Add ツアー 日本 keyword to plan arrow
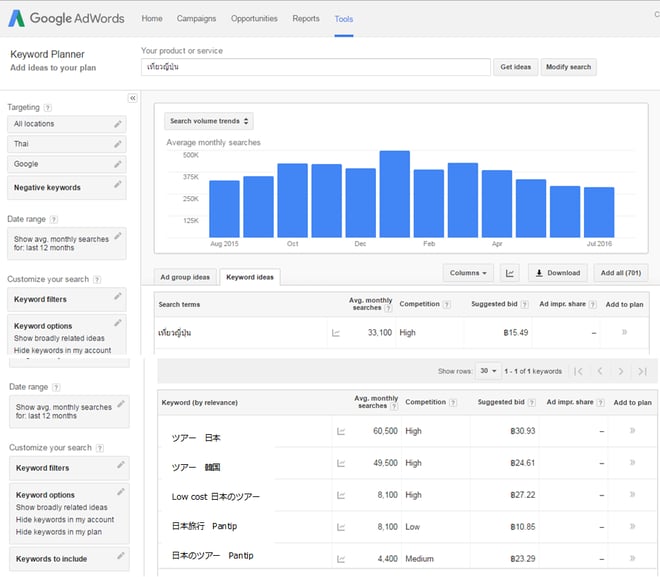Screen dimensions: 660x577 [632, 431]
